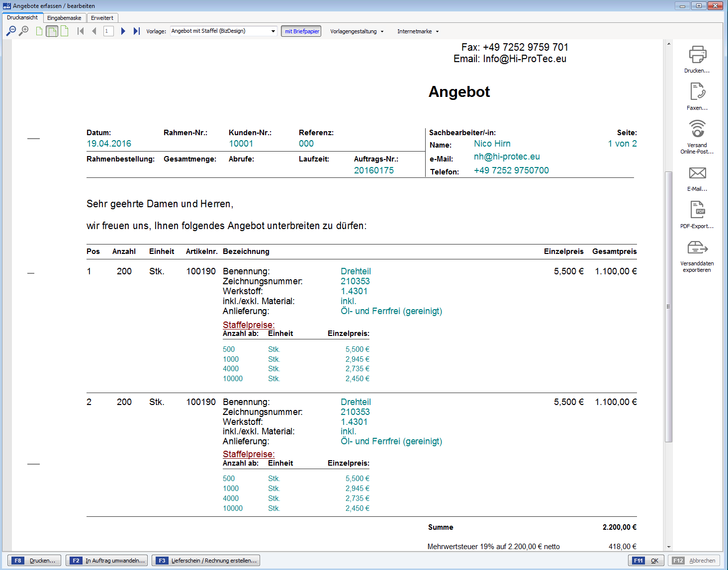Screen dimensions: 728x570
Task: Jump to last page arrow icon
Action: click(137, 31)
